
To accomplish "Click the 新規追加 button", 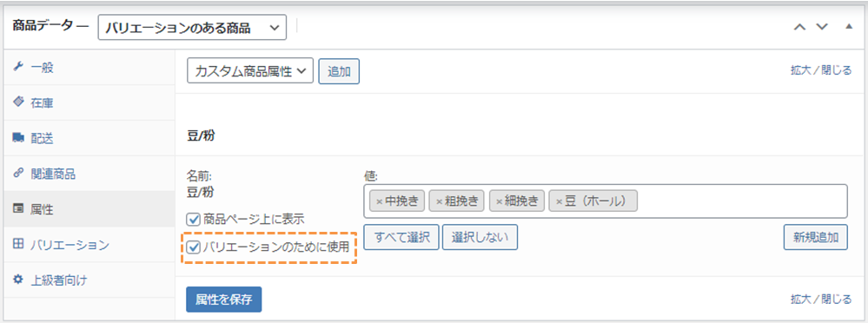I will 816,237.
